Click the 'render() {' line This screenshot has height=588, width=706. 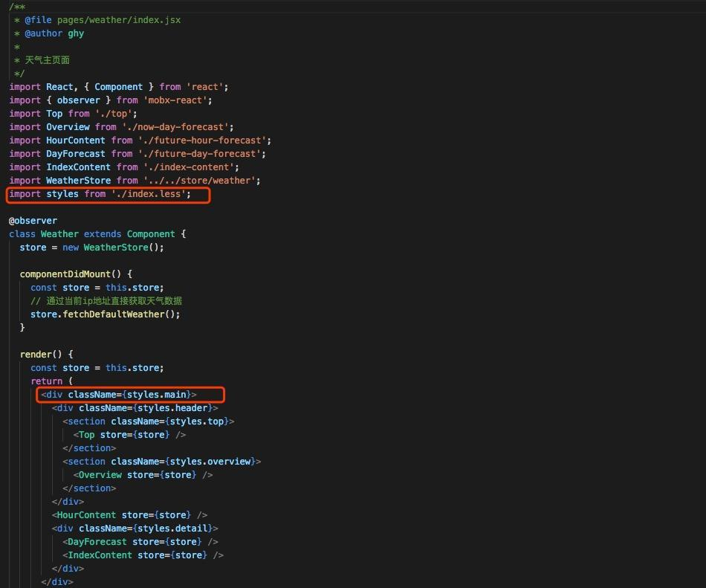tap(46, 355)
